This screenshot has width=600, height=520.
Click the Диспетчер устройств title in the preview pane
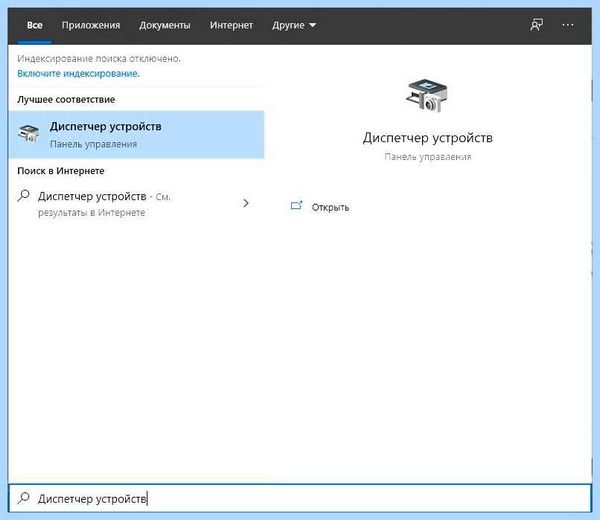pos(427,138)
